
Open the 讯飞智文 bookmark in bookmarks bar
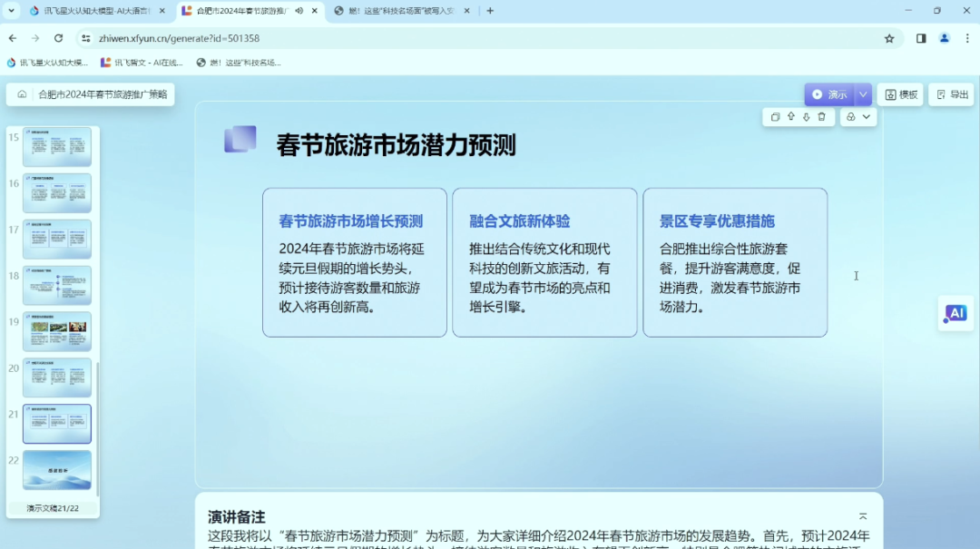142,63
